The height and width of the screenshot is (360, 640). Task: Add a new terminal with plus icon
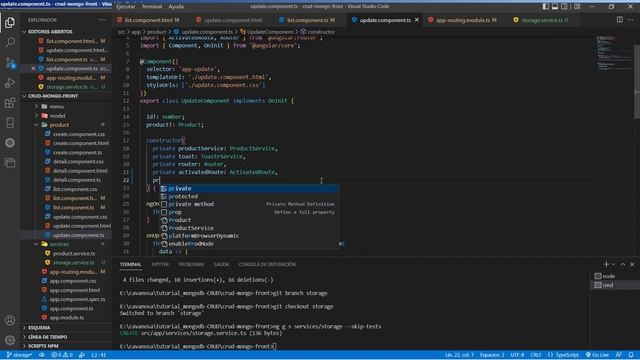coord(606,264)
